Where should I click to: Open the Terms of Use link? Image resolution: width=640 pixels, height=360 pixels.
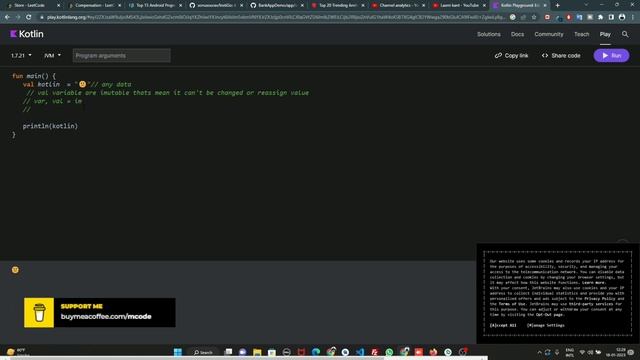513,304
